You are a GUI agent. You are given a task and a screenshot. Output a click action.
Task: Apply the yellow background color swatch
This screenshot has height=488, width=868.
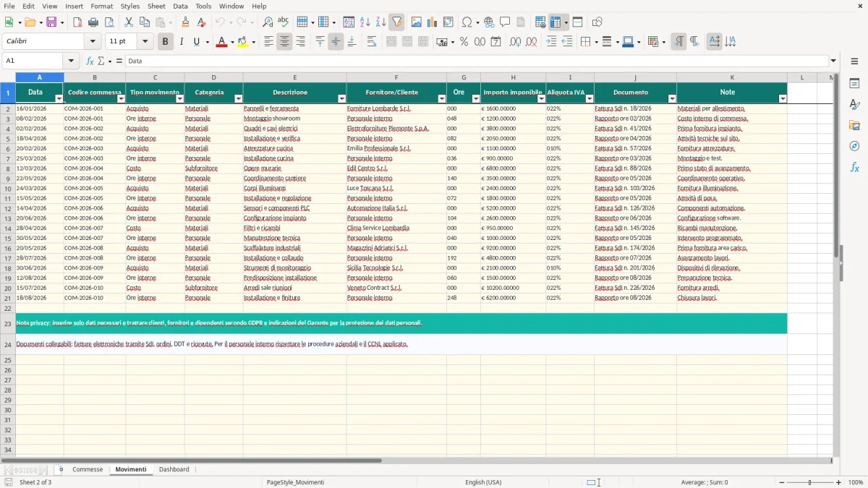pyautogui.click(x=243, y=42)
